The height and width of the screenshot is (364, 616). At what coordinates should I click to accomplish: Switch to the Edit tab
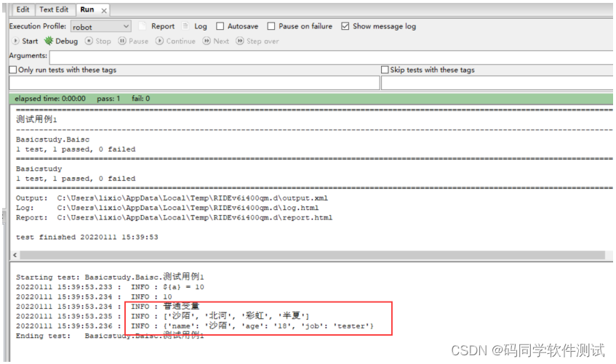click(x=23, y=9)
